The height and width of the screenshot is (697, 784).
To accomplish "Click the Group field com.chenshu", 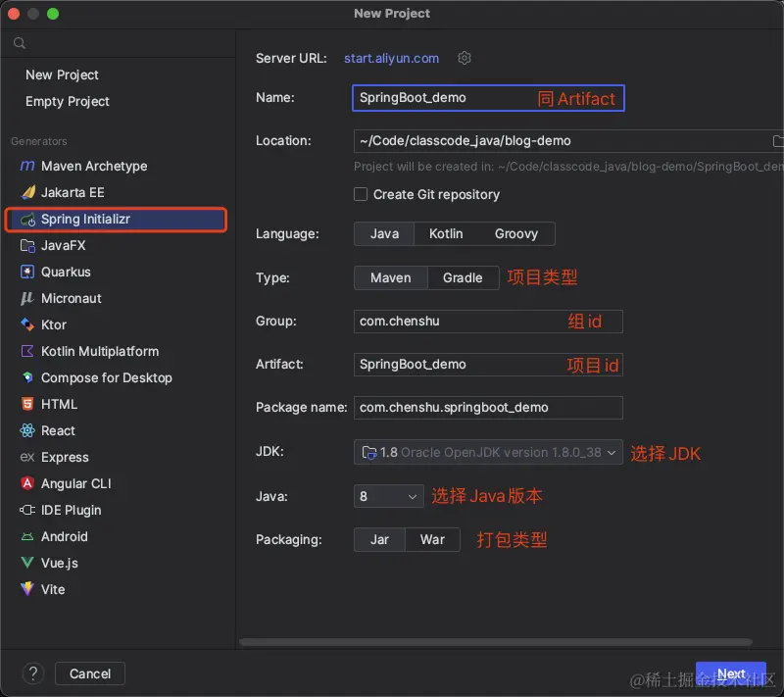I will [x=488, y=321].
